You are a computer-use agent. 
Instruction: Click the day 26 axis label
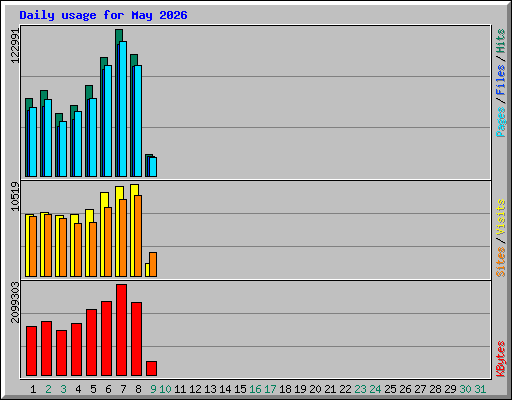coord(405,389)
